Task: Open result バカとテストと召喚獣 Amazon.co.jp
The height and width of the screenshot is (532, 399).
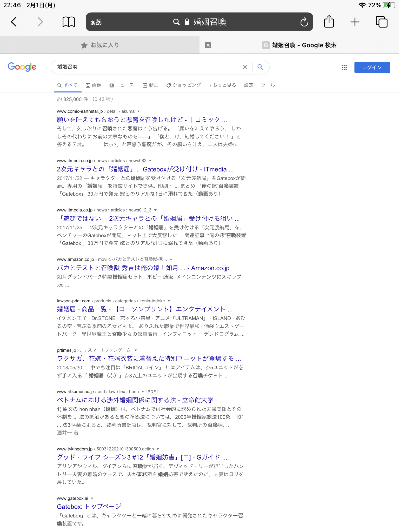Action: [143, 268]
